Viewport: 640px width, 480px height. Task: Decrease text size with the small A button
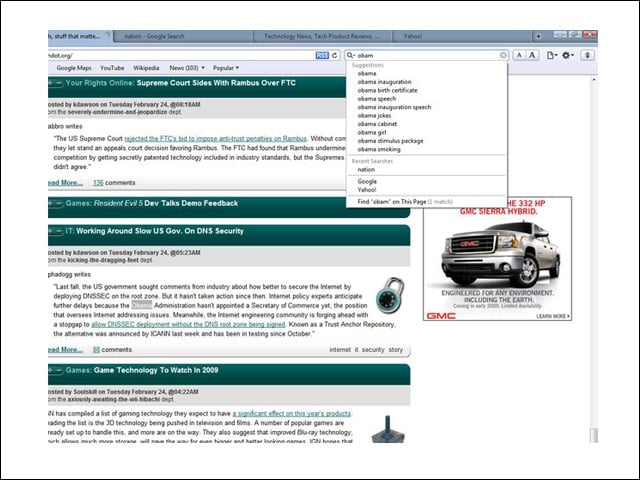[x=519, y=55]
